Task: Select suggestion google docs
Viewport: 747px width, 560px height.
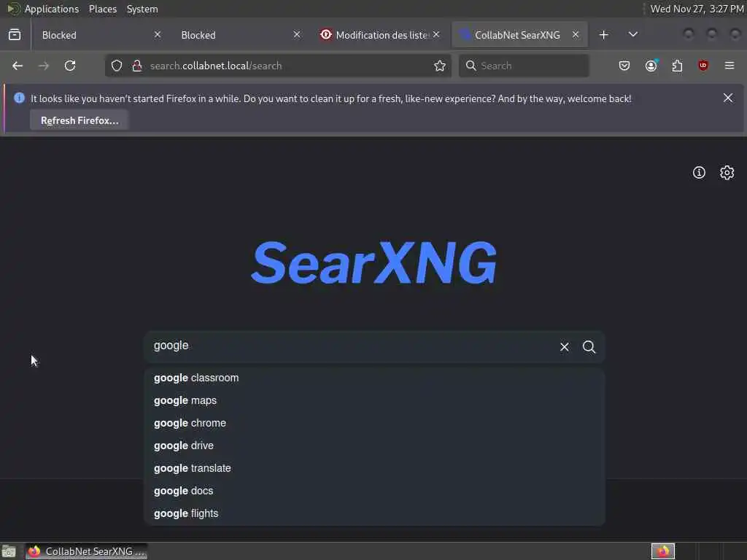Action: pos(374,491)
